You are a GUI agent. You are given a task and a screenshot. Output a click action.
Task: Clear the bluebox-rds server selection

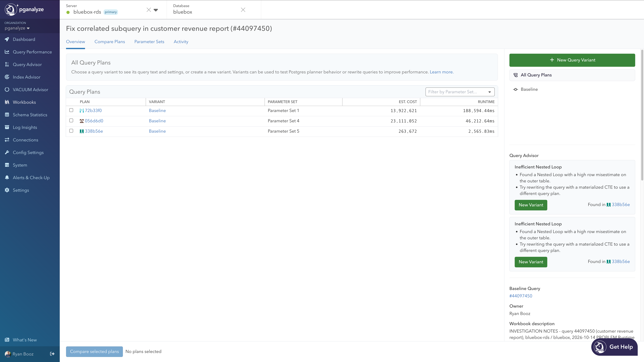pos(149,10)
